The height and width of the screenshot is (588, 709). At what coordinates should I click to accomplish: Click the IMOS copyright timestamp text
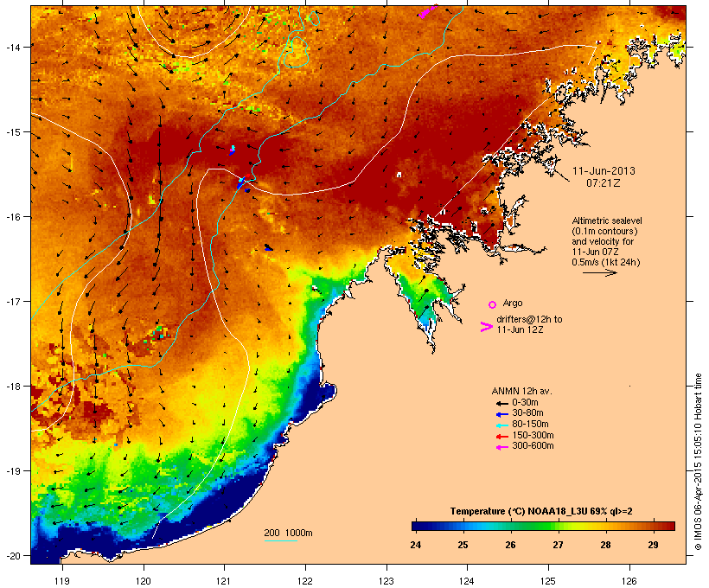698,462
